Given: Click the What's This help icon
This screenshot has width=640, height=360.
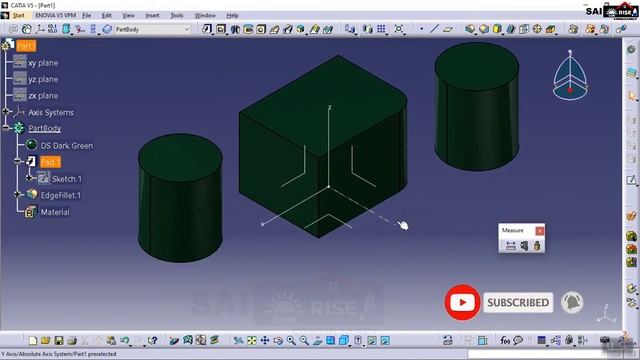Looking at the screenshot, I should click(152, 340).
